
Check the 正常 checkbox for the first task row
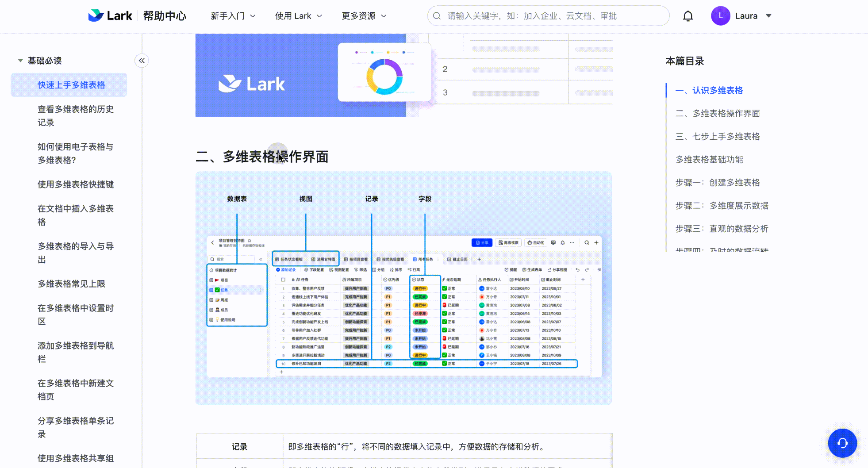click(444, 288)
